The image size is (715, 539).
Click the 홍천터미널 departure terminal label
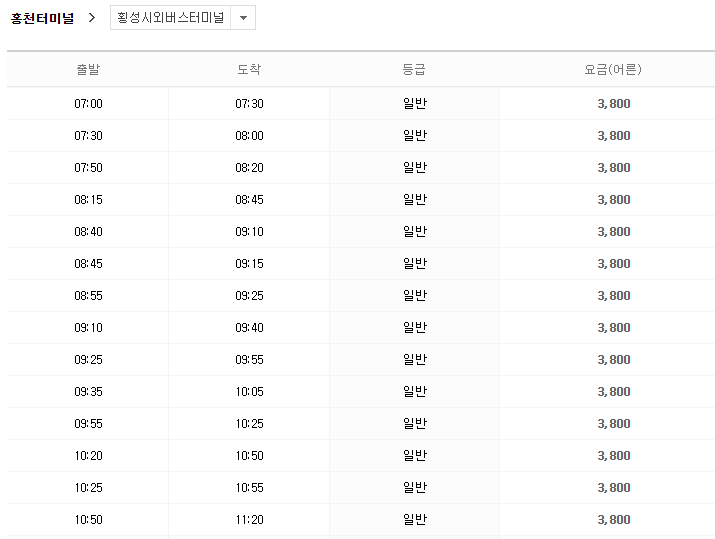pyautogui.click(x=42, y=18)
